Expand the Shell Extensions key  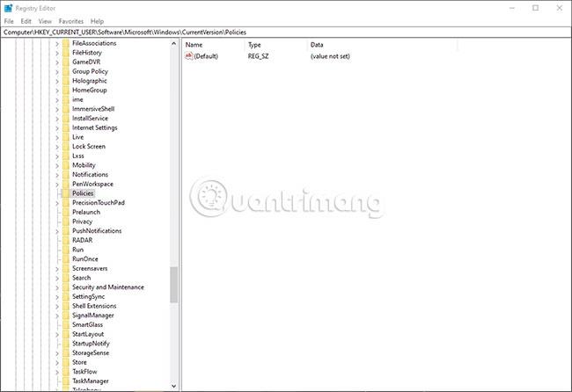tap(57, 306)
